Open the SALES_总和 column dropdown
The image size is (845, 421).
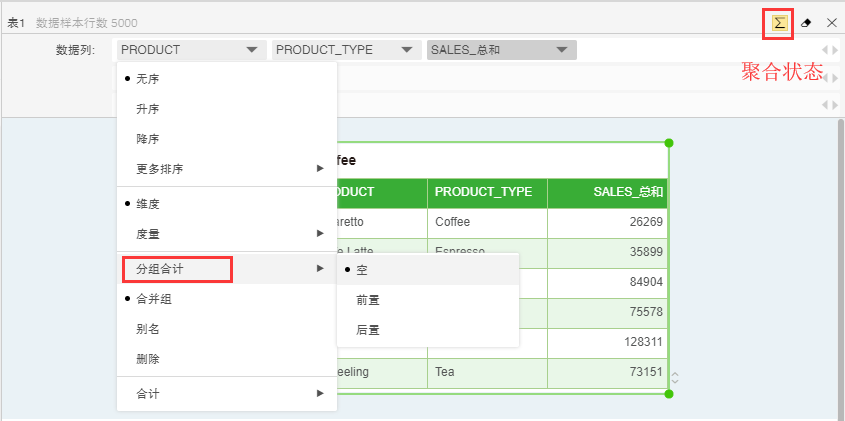[x=501, y=50]
